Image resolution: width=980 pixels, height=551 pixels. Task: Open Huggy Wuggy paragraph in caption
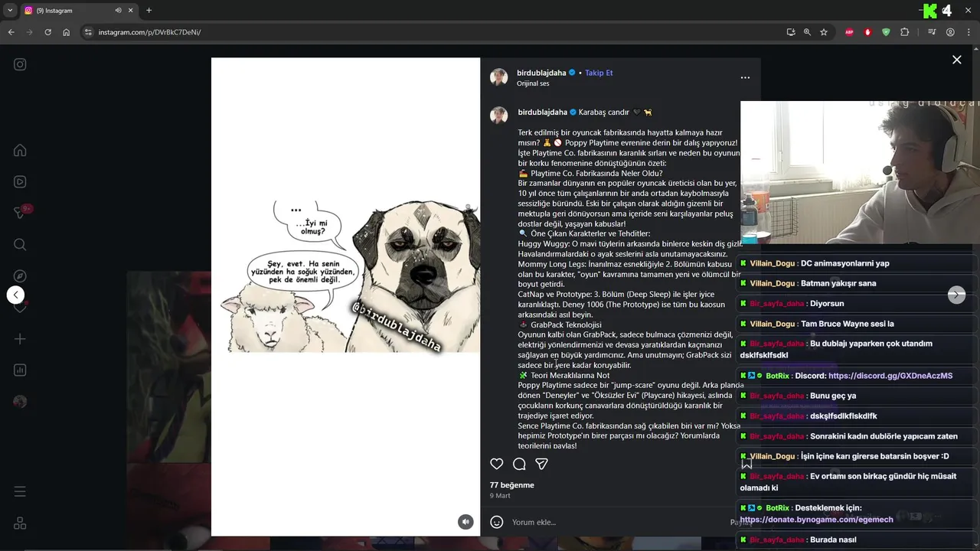pyautogui.click(x=630, y=249)
